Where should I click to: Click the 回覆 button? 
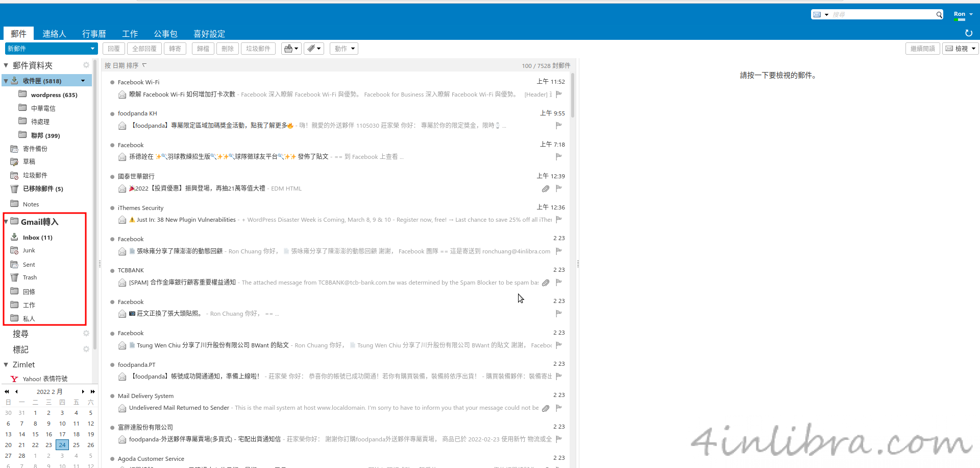pos(114,49)
